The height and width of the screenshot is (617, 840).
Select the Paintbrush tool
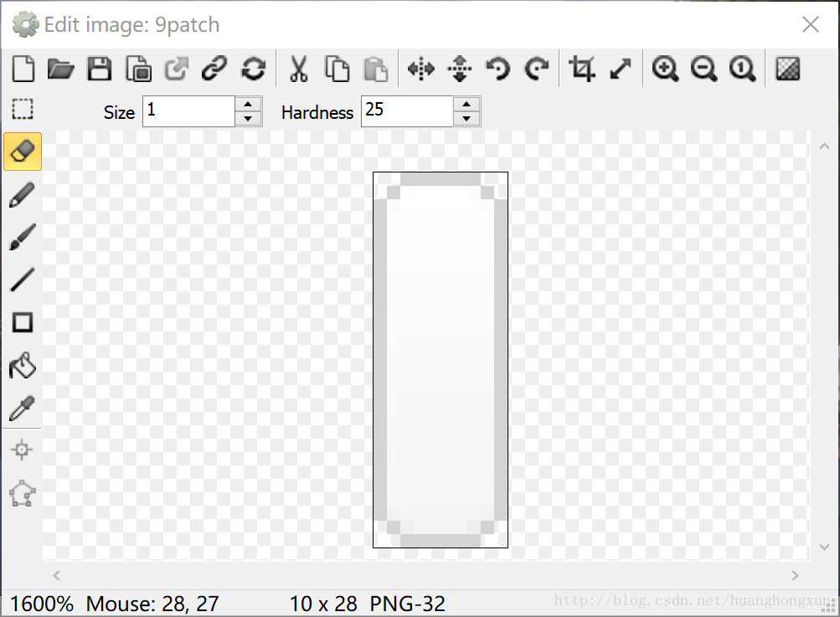tap(23, 237)
